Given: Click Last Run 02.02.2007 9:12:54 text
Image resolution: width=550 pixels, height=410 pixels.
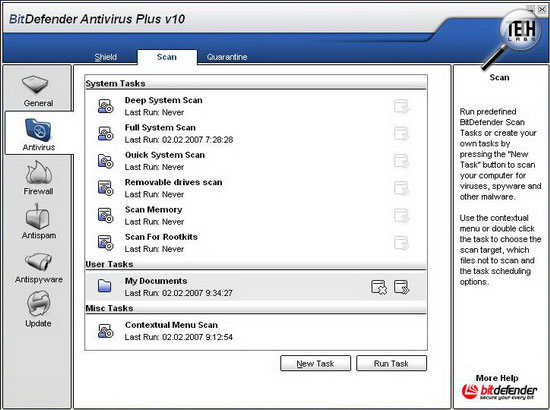Looking at the screenshot, I should (179, 337).
